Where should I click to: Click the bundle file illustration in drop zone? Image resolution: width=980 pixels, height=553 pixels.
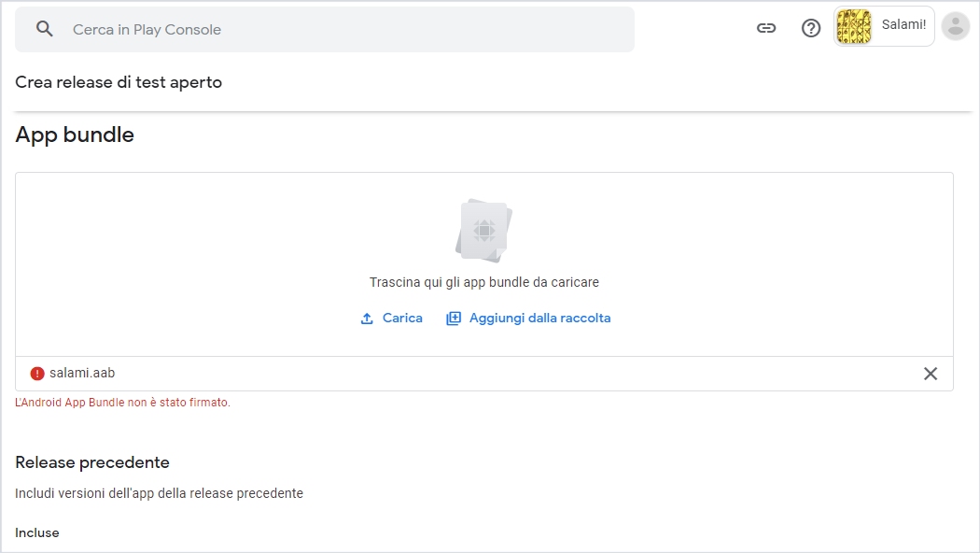pyautogui.click(x=484, y=229)
